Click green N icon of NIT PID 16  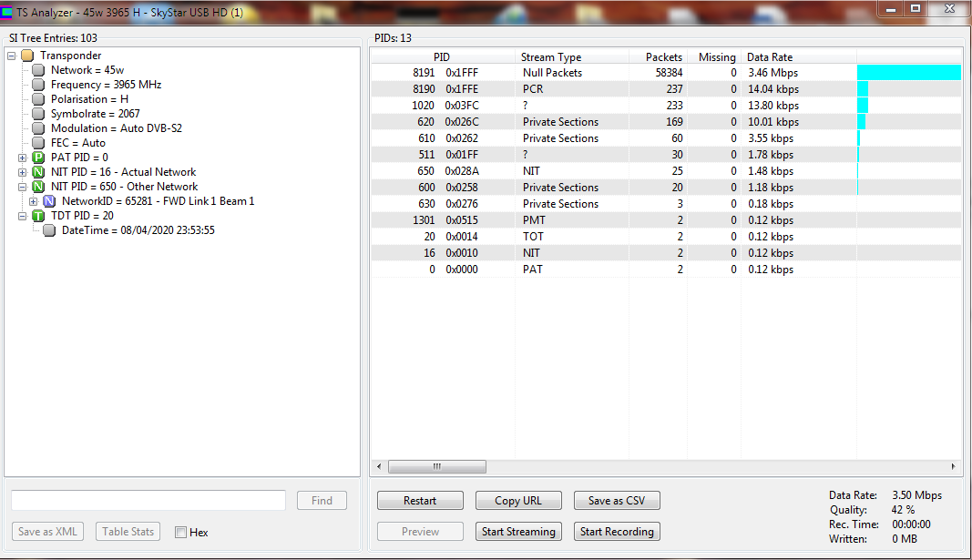pos(38,172)
